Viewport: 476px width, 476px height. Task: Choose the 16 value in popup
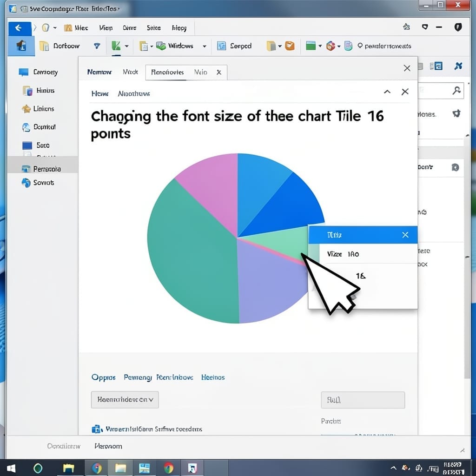click(x=361, y=276)
